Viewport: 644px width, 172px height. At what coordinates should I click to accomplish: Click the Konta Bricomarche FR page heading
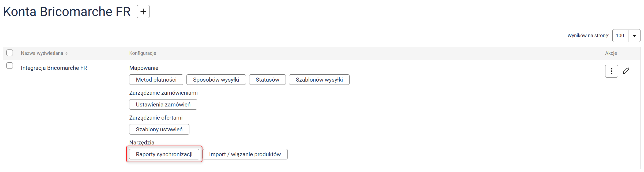(67, 12)
